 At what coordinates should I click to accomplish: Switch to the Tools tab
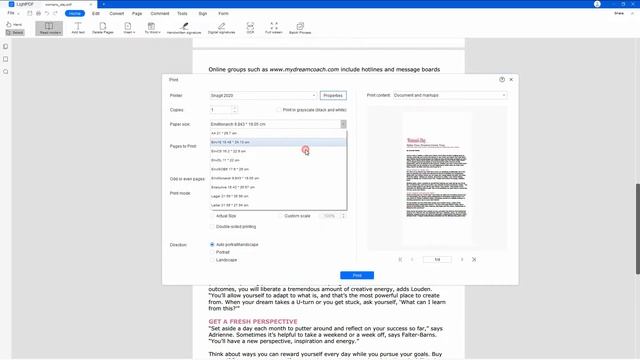click(x=182, y=13)
